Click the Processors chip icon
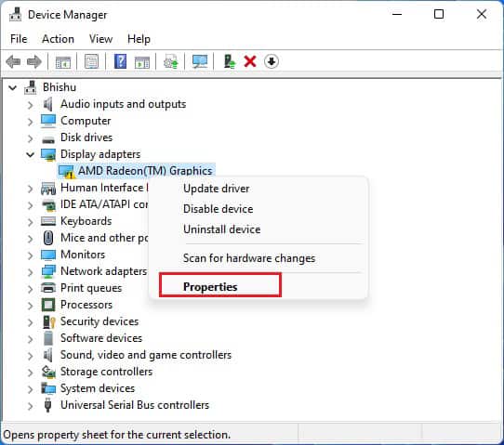Viewport: 504px width, 445px height. (x=48, y=305)
